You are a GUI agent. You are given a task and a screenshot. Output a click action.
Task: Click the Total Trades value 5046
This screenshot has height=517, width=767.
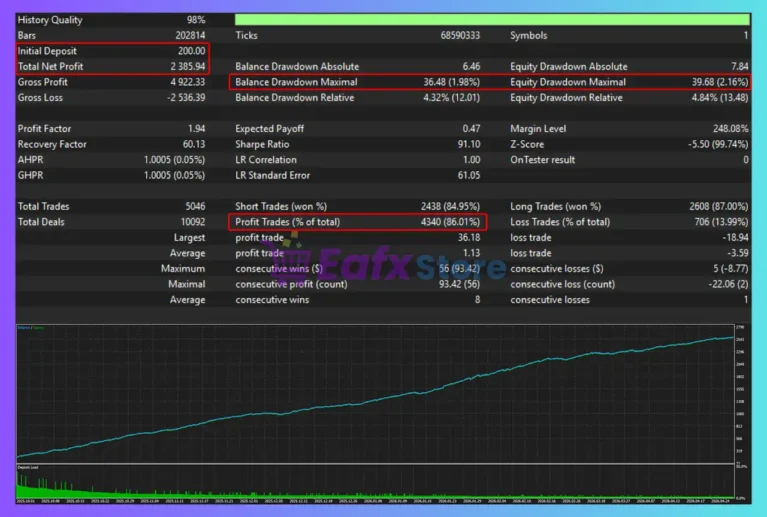(x=195, y=206)
